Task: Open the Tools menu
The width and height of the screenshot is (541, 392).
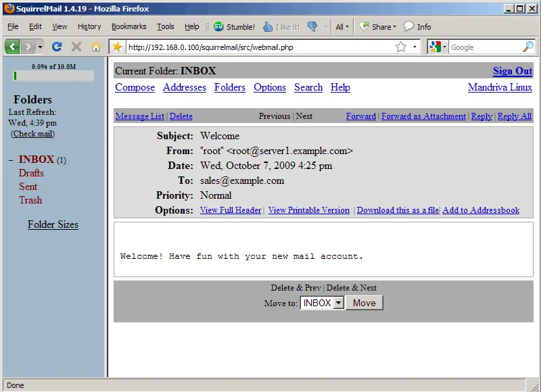Action: (165, 26)
